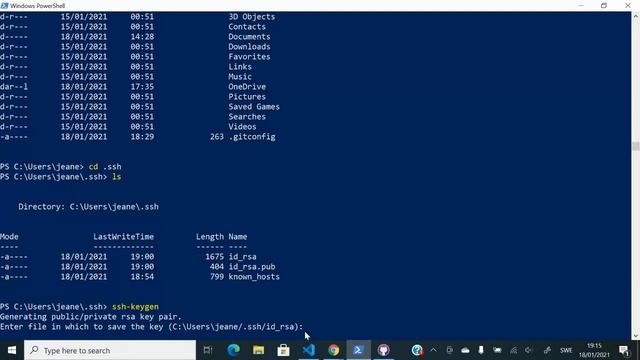Open the SWE language input indicator
The width and height of the screenshot is (640, 360).
pyautogui.click(x=566, y=350)
